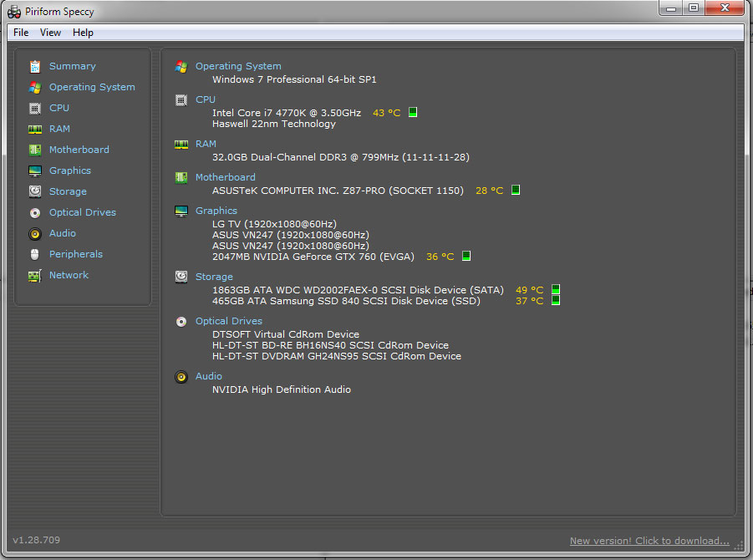This screenshot has height=560, width=753.
Task: Click the 37 °C SSD temperature
Action: [x=529, y=301]
